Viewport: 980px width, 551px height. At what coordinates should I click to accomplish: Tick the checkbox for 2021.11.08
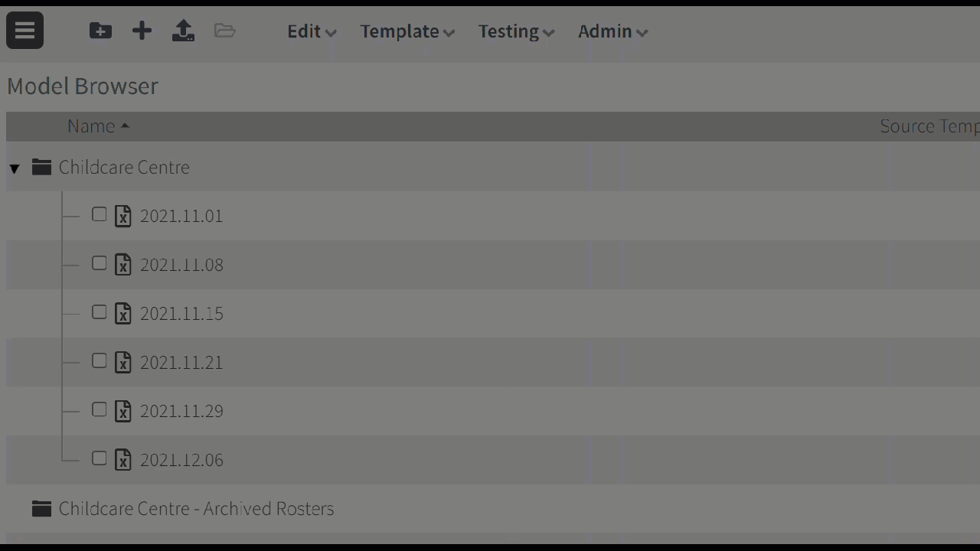tap(99, 263)
